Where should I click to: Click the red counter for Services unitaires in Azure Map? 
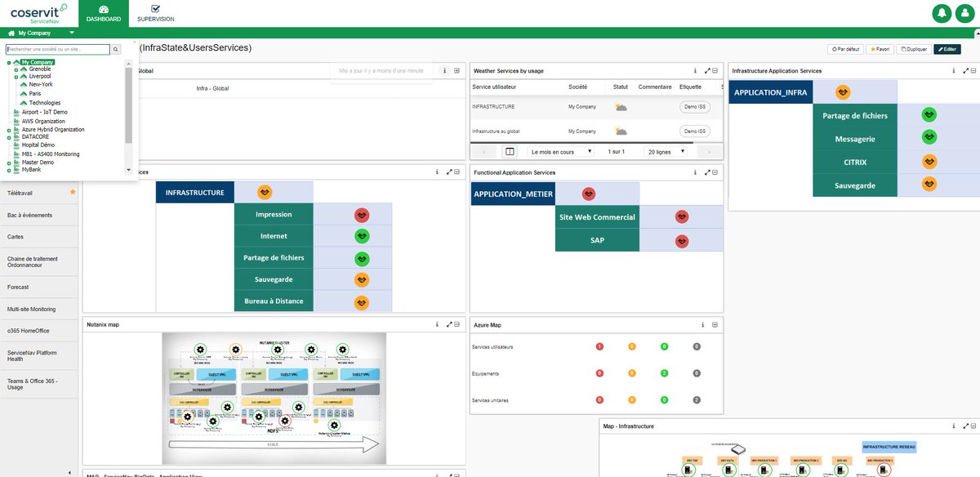point(599,400)
